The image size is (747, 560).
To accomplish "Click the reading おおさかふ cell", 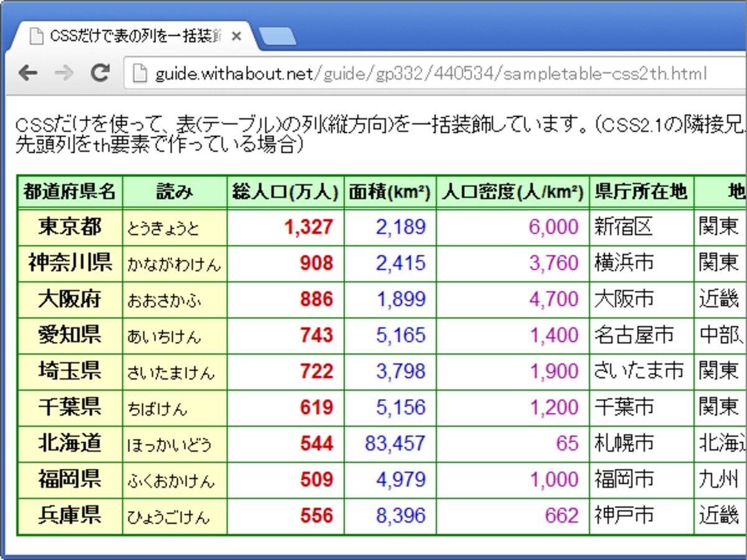I will 175,299.
